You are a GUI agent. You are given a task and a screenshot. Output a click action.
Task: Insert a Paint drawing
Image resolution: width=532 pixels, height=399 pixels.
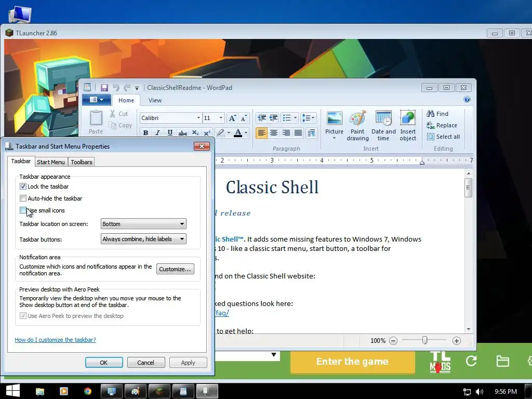tap(357, 126)
